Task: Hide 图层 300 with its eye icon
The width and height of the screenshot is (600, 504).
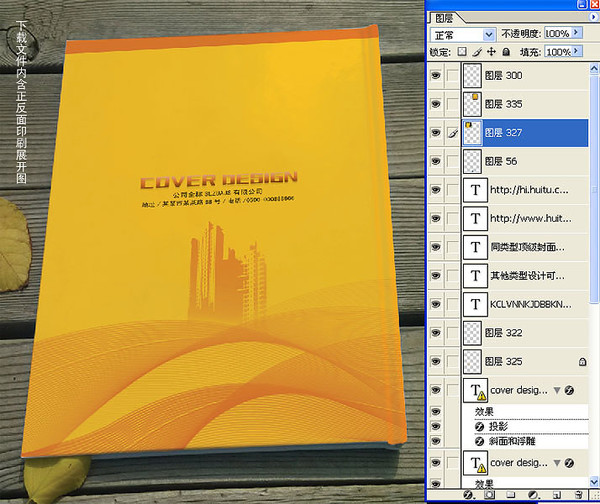Action: (435, 75)
